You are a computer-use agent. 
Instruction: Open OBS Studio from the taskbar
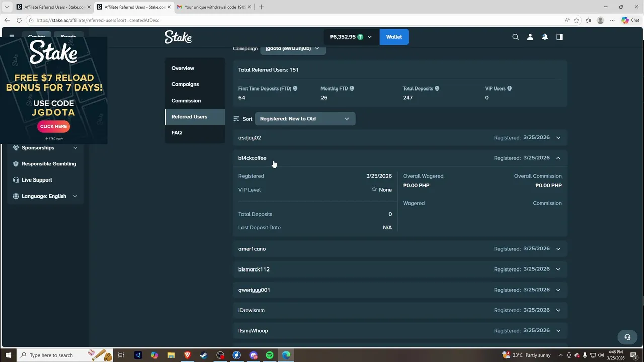click(x=220, y=355)
